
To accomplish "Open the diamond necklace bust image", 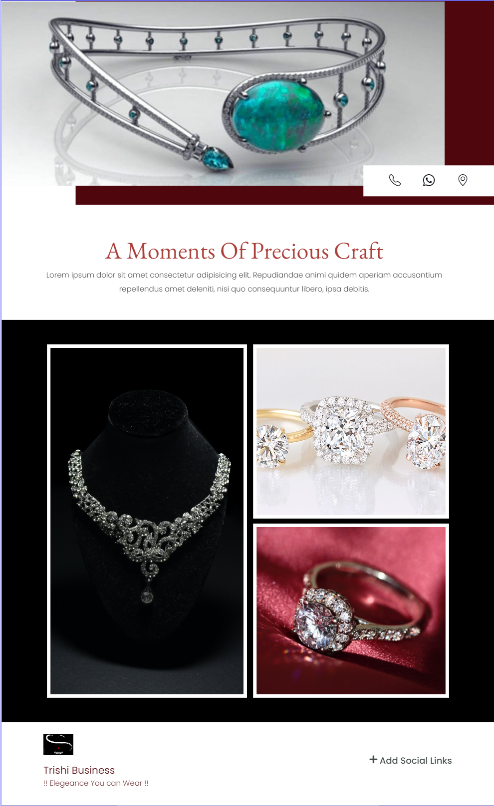I will [x=147, y=521].
